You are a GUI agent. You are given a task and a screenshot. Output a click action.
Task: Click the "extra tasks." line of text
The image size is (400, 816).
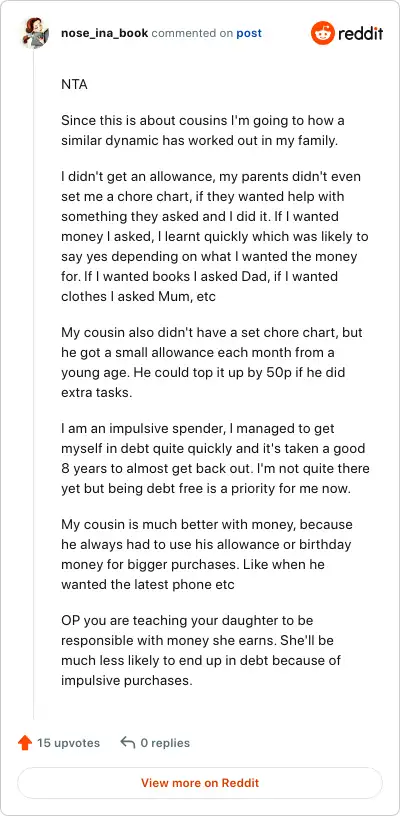click(97, 392)
